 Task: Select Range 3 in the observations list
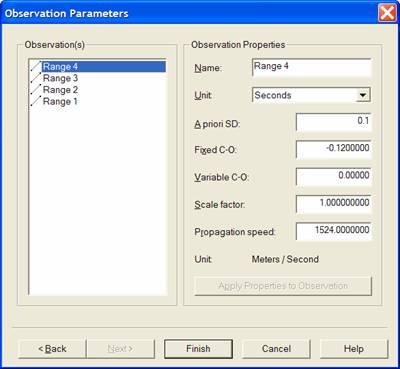60,78
